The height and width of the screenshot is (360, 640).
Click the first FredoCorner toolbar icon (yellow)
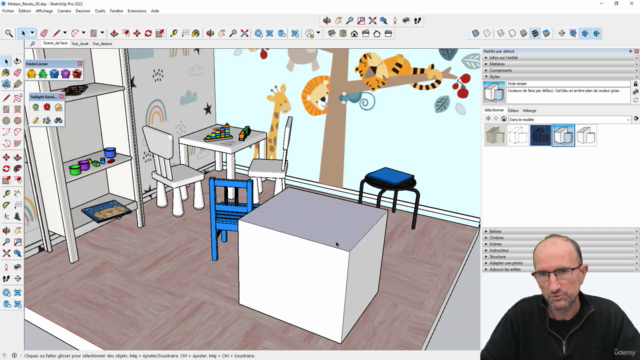(31, 74)
